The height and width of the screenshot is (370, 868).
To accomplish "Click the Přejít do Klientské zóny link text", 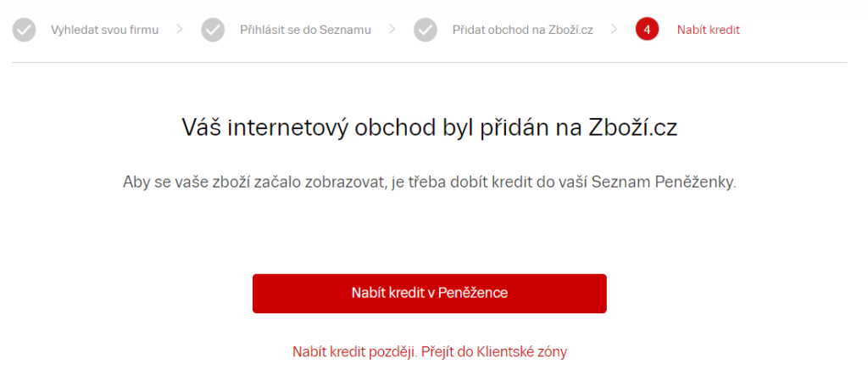I will click(x=494, y=351).
